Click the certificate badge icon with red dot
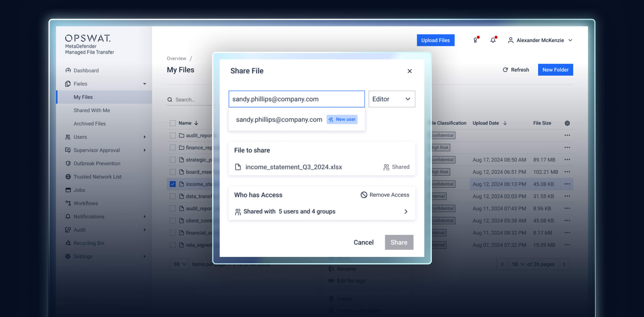Viewport: 644px width, 317px height. click(475, 40)
